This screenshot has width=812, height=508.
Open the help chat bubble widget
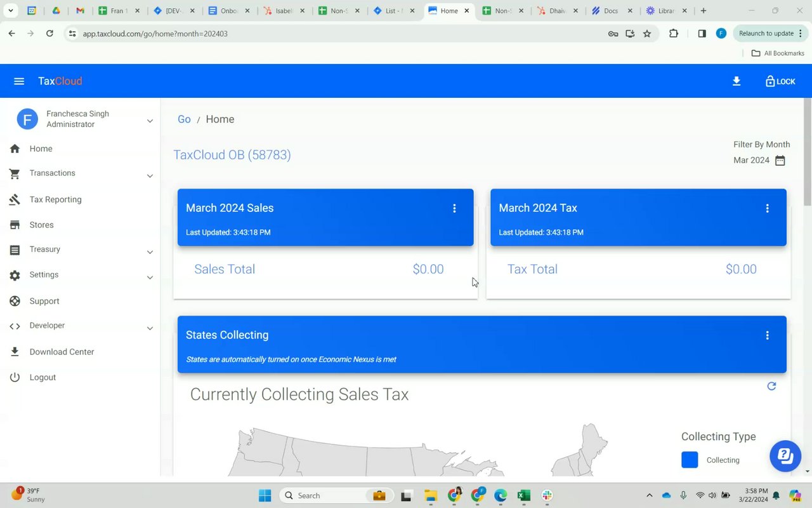pyautogui.click(x=785, y=455)
